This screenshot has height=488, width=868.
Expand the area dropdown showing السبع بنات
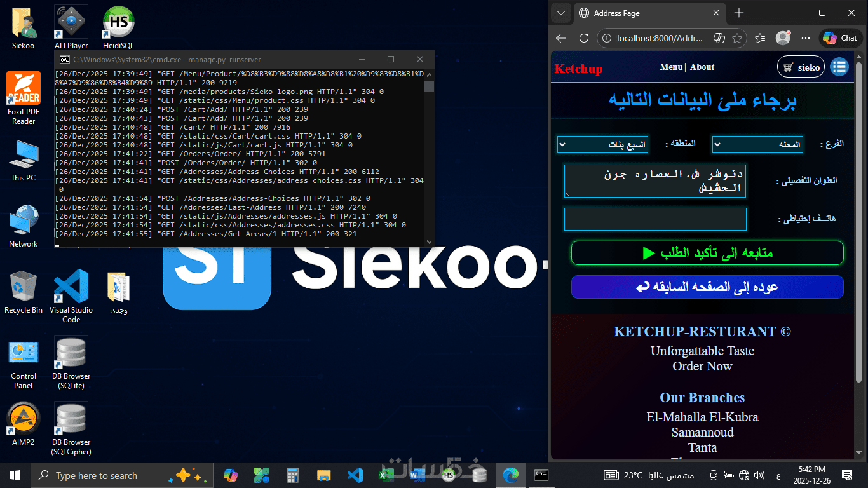(x=603, y=145)
